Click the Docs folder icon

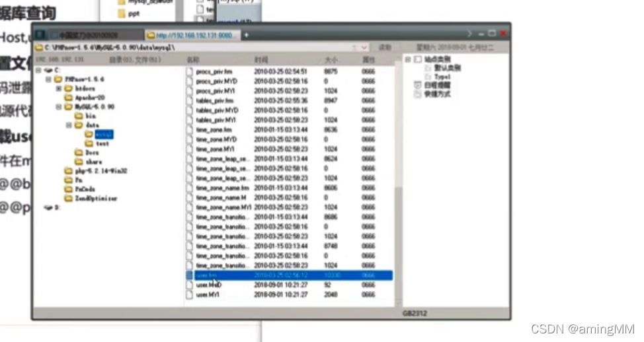pyautogui.click(x=79, y=153)
